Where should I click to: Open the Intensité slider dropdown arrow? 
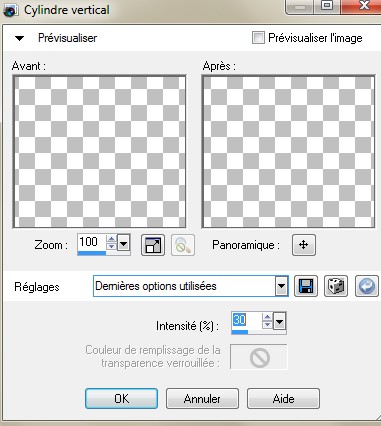(280, 322)
